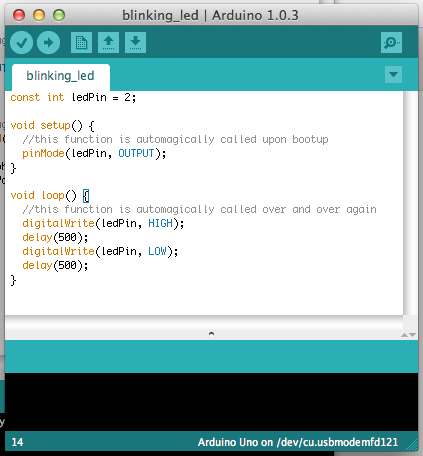The width and height of the screenshot is (423, 456).
Task: Click the Arduino Uno board status text
Action: coord(298,442)
